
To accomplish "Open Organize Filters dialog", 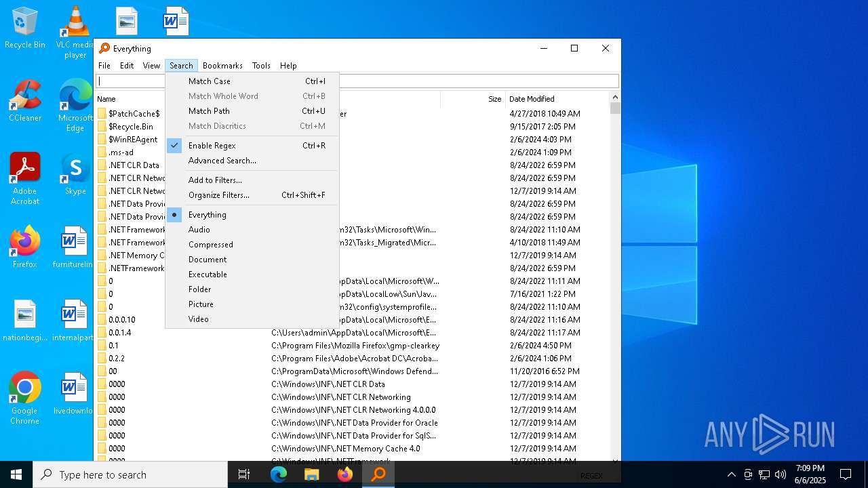I will click(x=251, y=195).
